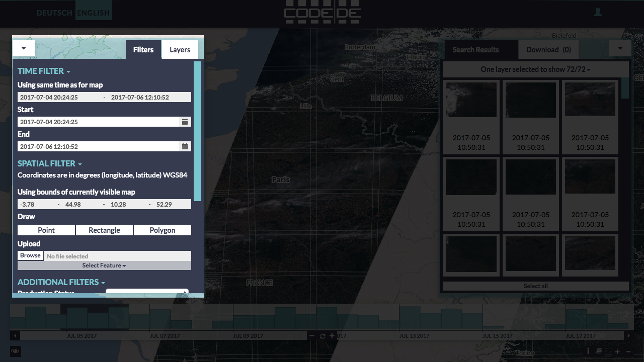Collapse the Spatial Filter section
This screenshot has width=644, height=362.
pos(49,164)
